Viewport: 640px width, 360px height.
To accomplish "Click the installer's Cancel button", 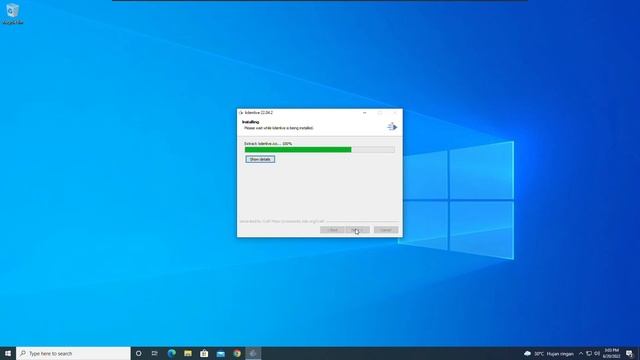I will point(386,230).
